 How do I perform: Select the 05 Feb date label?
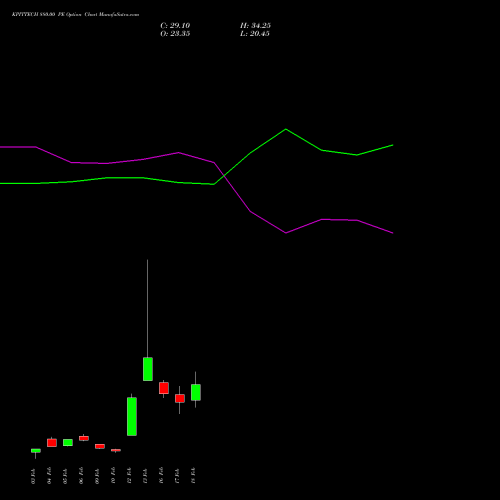65,476
